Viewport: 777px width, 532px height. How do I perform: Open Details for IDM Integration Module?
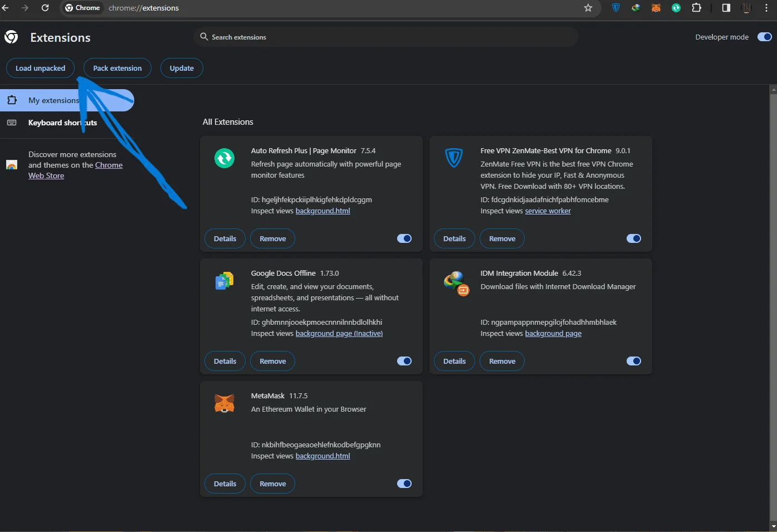click(455, 361)
